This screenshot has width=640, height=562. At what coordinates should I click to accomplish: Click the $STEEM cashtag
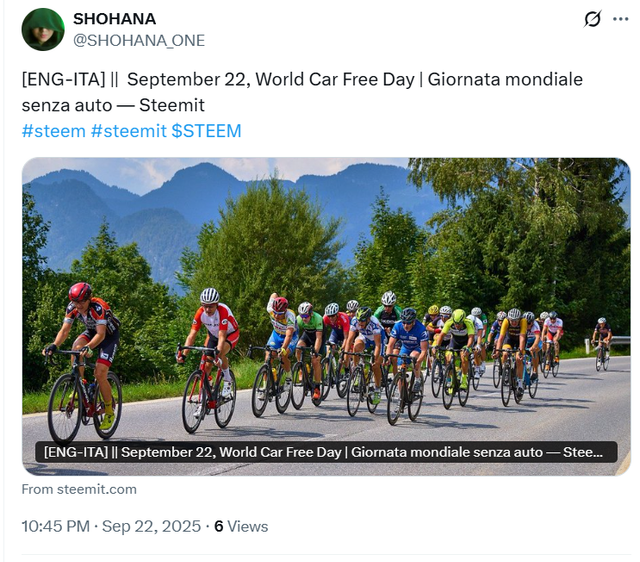(206, 131)
